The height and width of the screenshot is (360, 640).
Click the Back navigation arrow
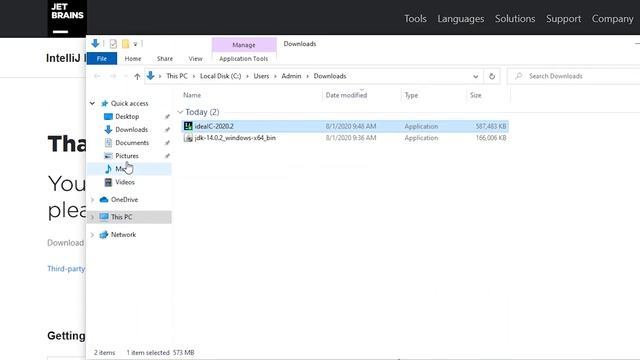point(97,76)
